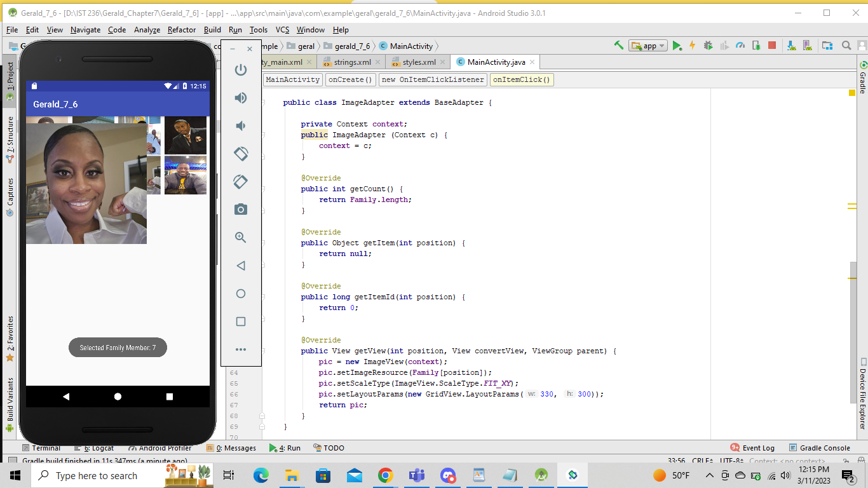This screenshot has height=488, width=868.
Task: Toggle the Project tool window
Action: coord(10,81)
